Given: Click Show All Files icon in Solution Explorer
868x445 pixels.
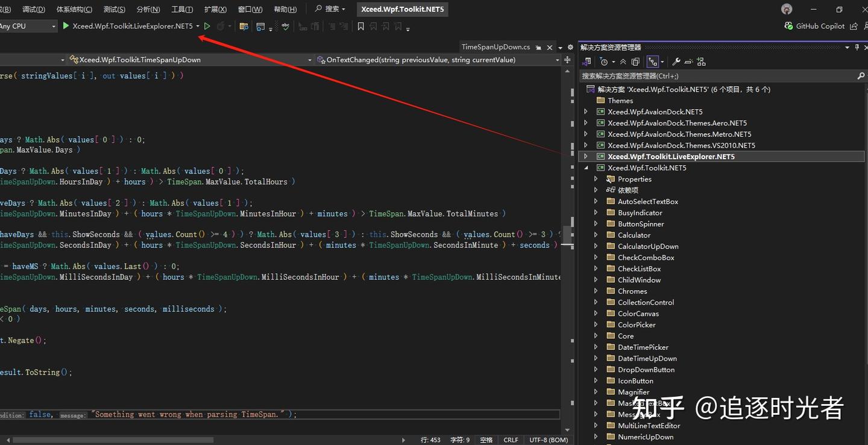Looking at the screenshot, I should (x=635, y=62).
